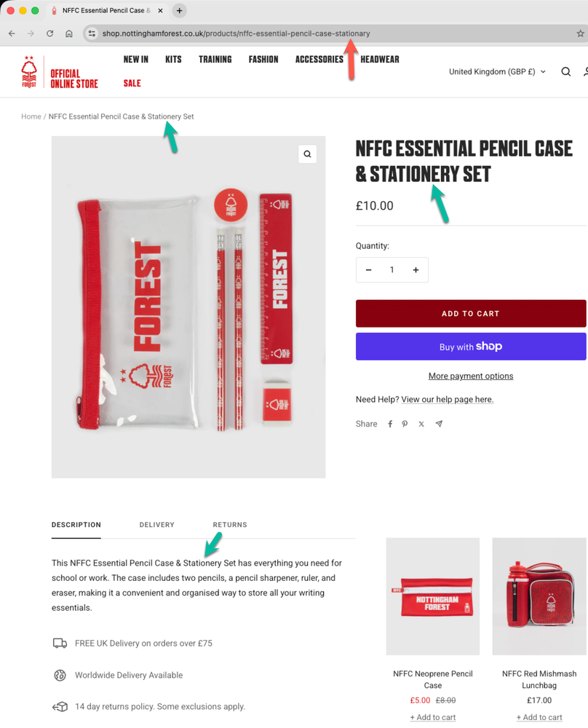Open NFFC Red Mishmash Lunchbag thumbnail

coord(539,596)
